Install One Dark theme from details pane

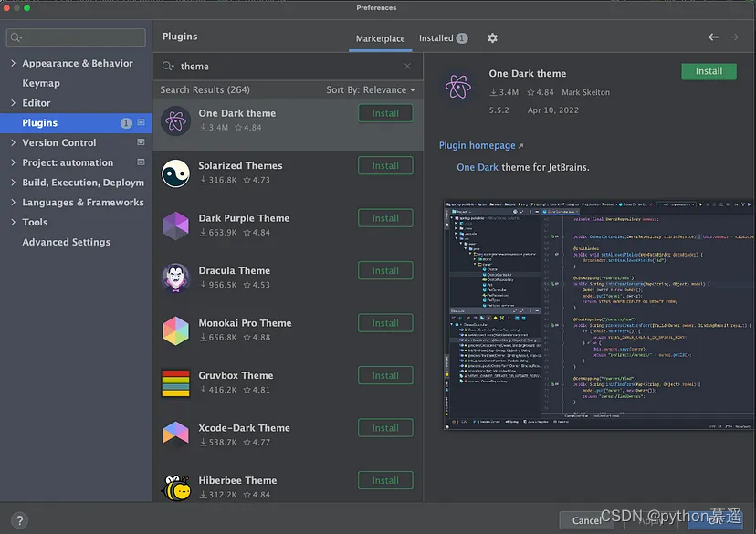point(709,71)
